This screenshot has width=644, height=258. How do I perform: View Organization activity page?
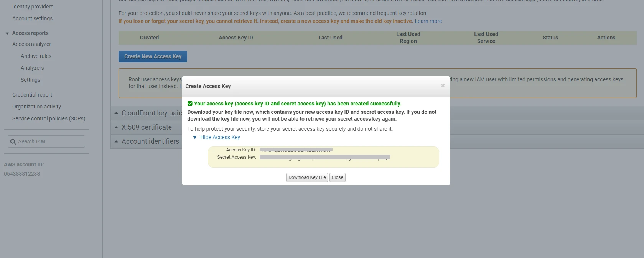[x=36, y=107]
